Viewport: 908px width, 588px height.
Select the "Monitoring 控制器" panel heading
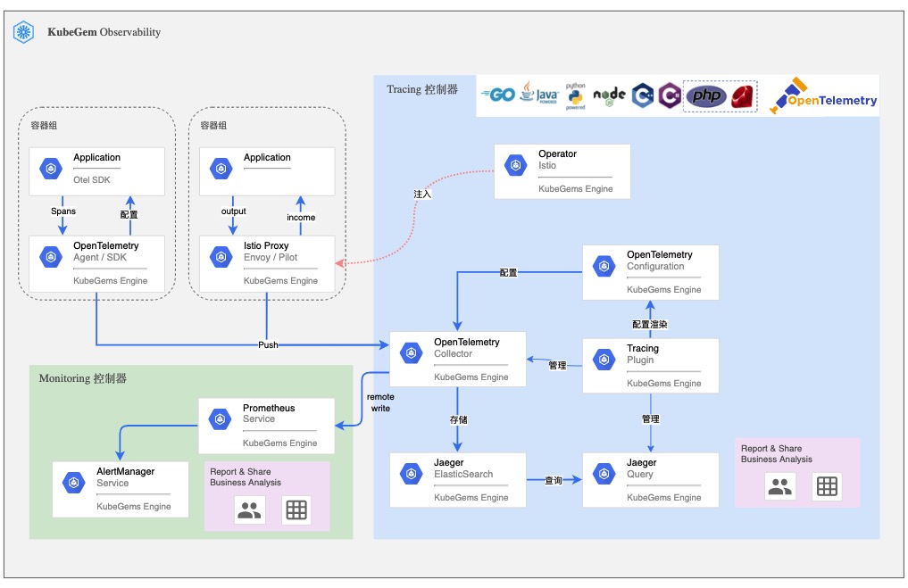[x=83, y=378]
